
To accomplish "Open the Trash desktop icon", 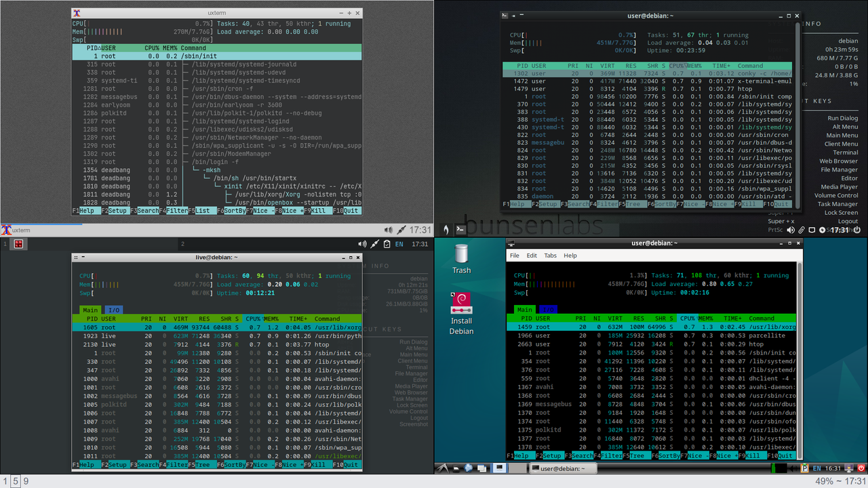I will [461, 259].
